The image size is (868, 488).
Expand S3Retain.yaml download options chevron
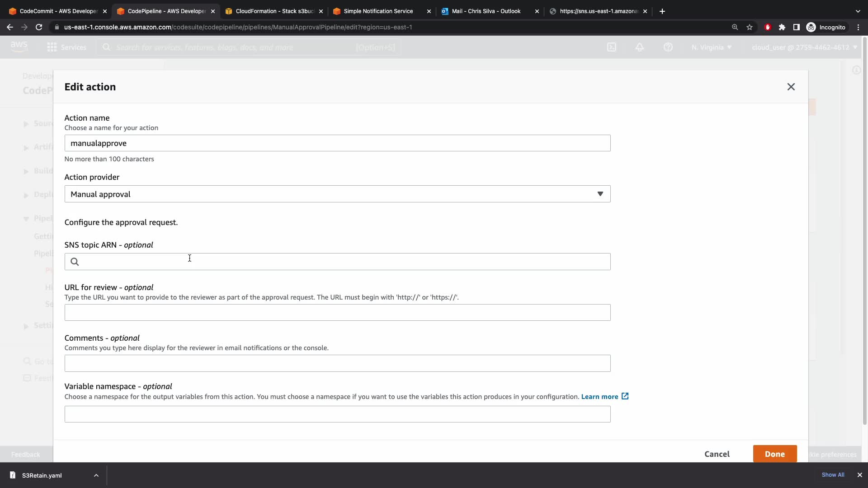(96, 475)
